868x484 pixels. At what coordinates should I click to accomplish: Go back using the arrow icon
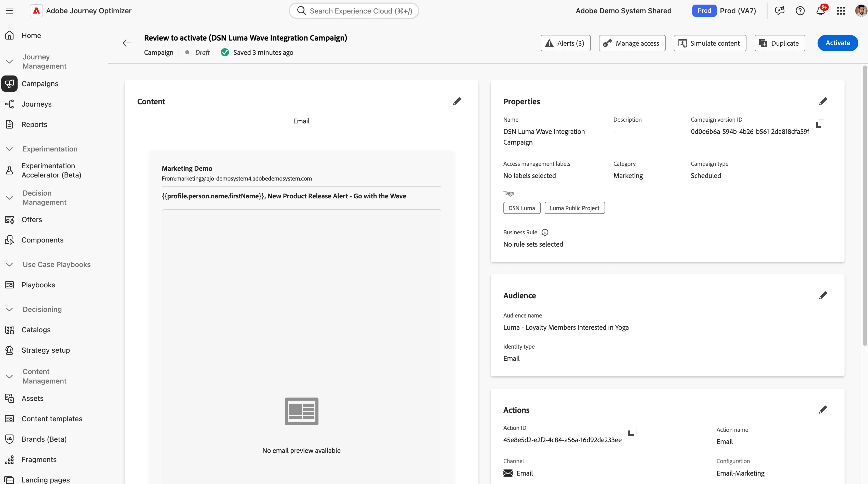pyautogui.click(x=127, y=43)
